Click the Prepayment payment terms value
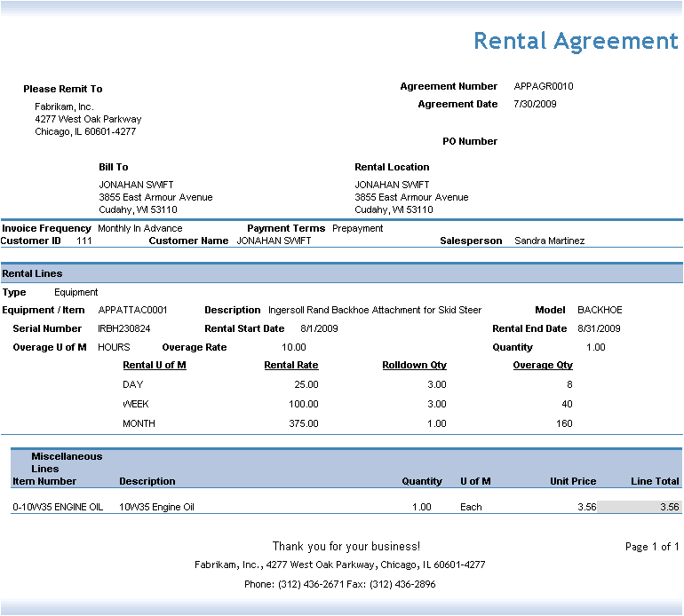This screenshot has width=684, height=616. (357, 229)
